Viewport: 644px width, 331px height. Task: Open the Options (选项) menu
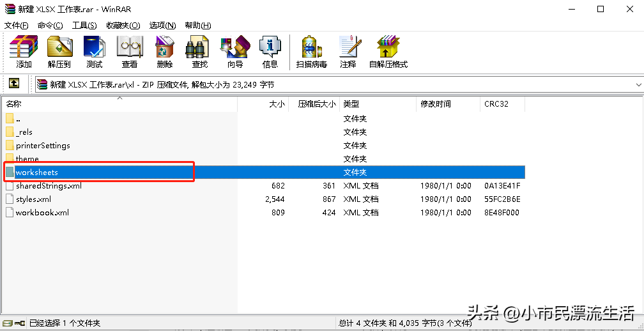pos(163,26)
